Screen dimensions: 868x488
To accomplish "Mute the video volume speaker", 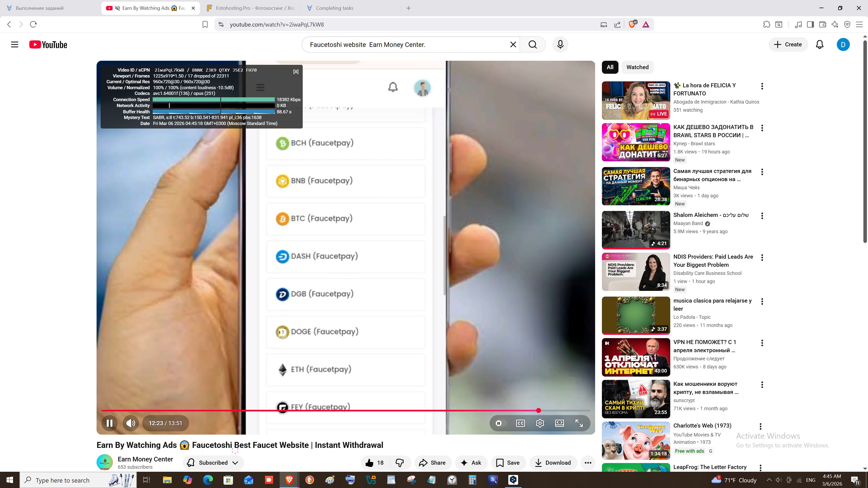I will (131, 423).
